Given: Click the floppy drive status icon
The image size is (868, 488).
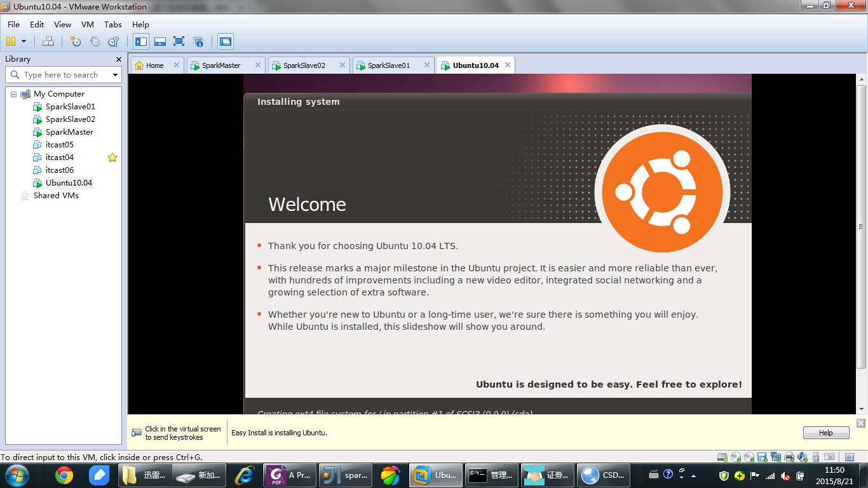Looking at the screenshot, I should [763, 457].
